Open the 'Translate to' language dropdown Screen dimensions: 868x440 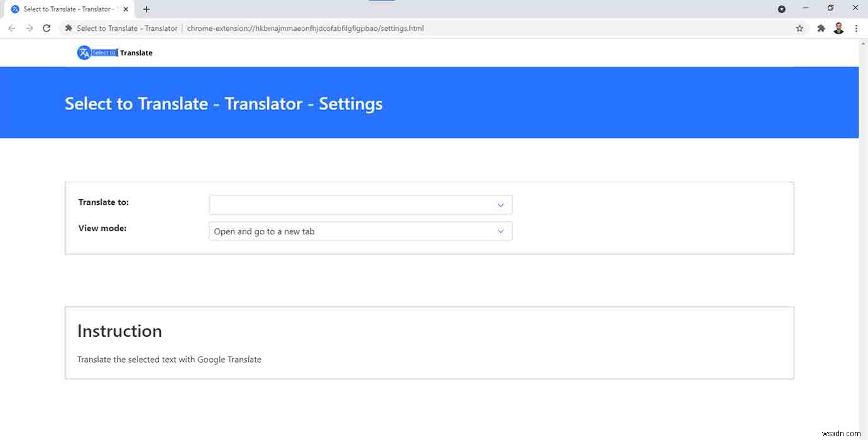point(360,204)
